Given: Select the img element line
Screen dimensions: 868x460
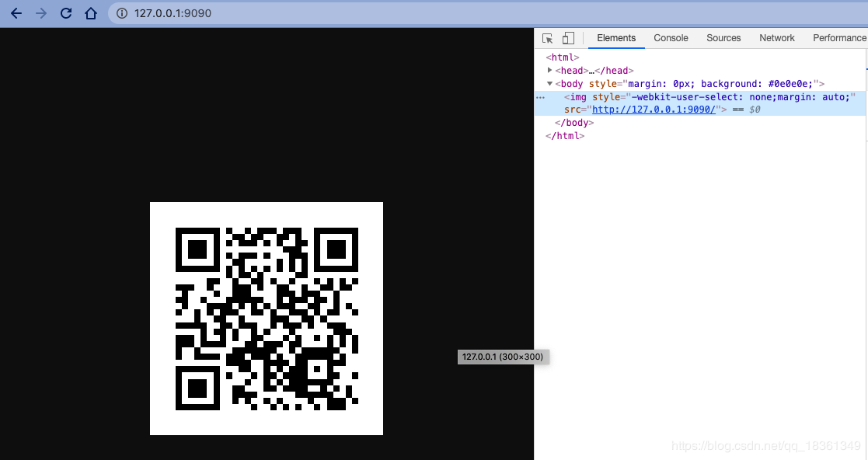Looking at the screenshot, I should [x=699, y=103].
